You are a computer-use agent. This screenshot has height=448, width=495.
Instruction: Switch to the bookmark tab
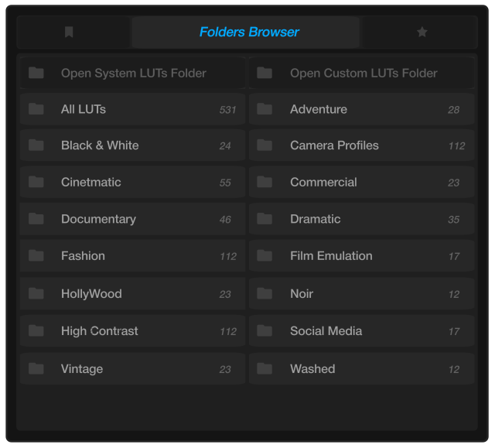coord(69,32)
